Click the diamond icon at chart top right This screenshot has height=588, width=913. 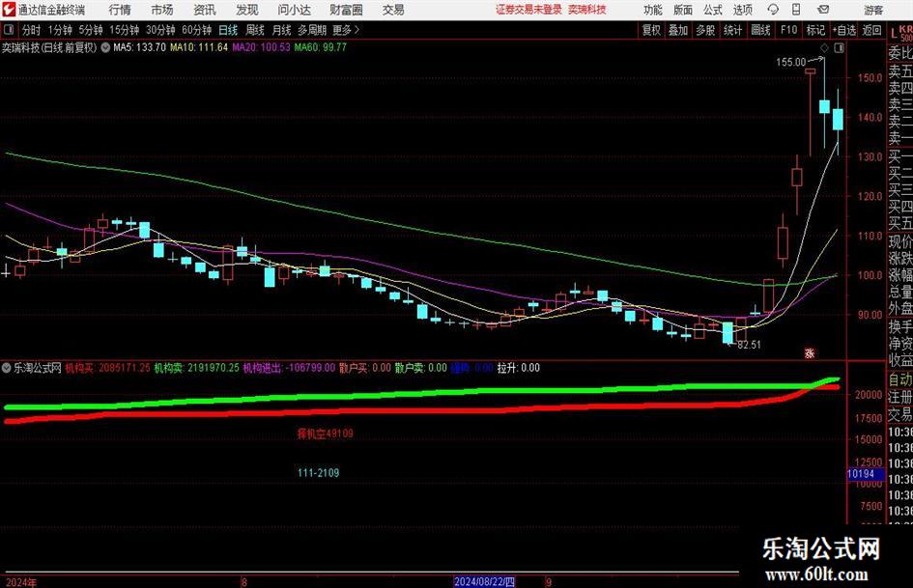point(824,47)
